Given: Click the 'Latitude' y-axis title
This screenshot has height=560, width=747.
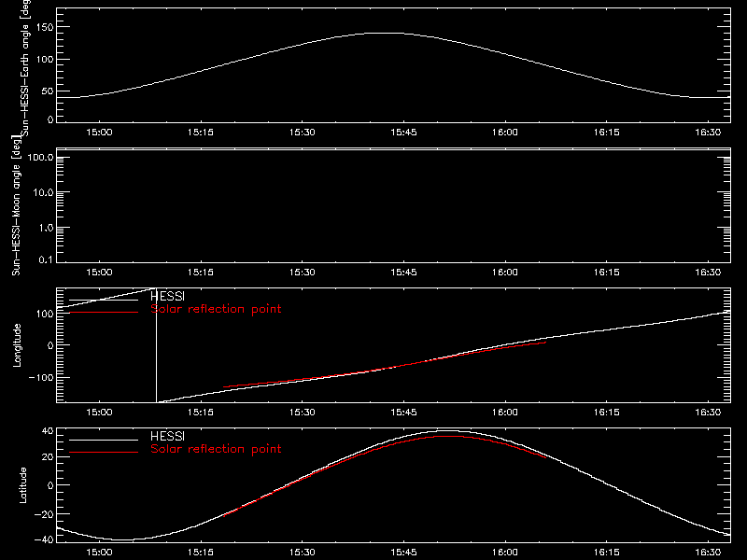Looking at the screenshot, I should click(x=22, y=485).
